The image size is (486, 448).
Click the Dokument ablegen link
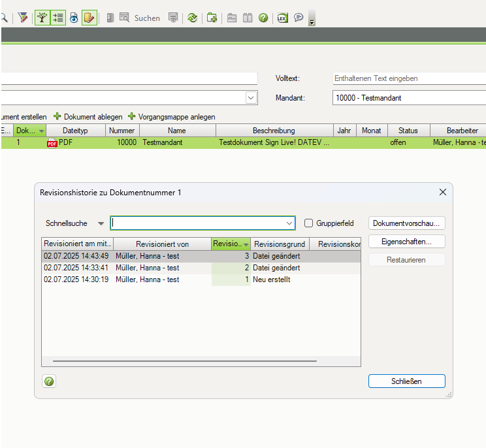coord(93,117)
